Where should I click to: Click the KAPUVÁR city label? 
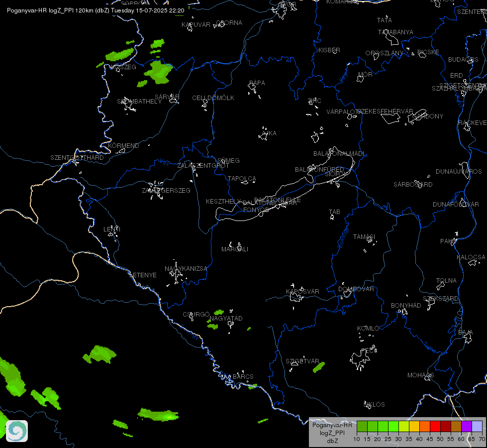click(x=196, y=25)
